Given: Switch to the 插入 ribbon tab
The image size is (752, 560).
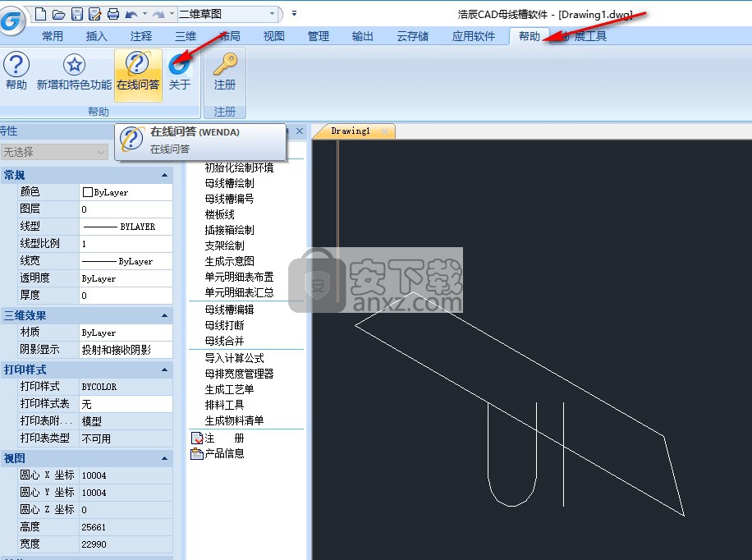Looking at the screenshot, I should 96,36.
